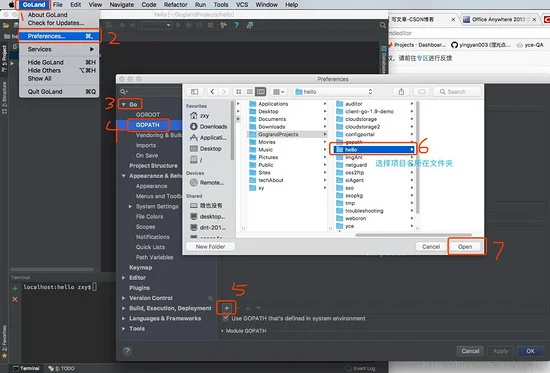This screenshot has height=373, width=550.
Task: Switch file dialog to icon view
Action: point(239,92)
